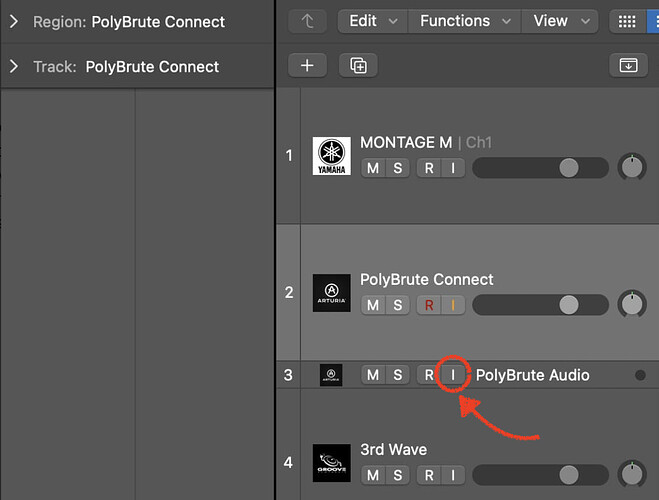The width and height of the screenshot is (659, 500).
Task: Toggle input monitoring on MONTAGE M track
Action: click(453, 168)
